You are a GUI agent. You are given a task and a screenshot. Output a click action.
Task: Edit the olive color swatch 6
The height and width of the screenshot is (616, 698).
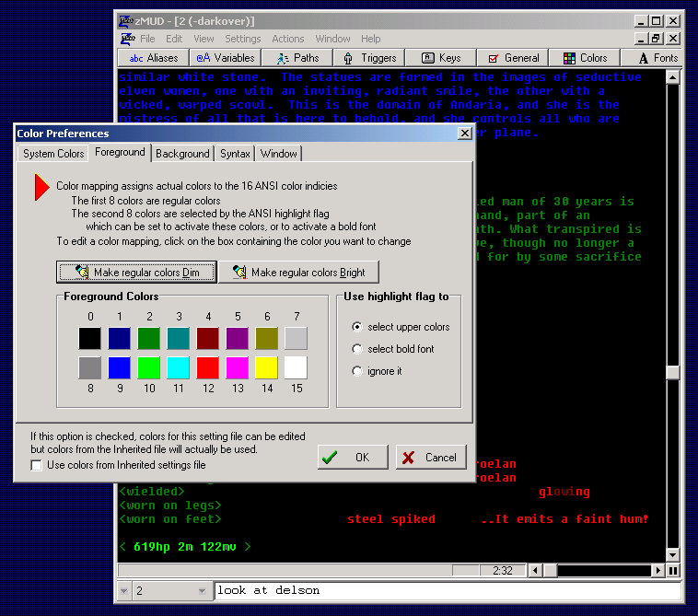coord(266,338)
